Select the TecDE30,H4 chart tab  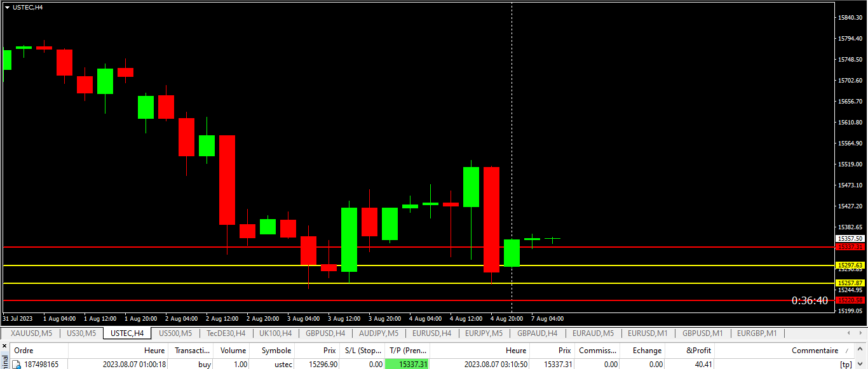click(x=226, y=333)
